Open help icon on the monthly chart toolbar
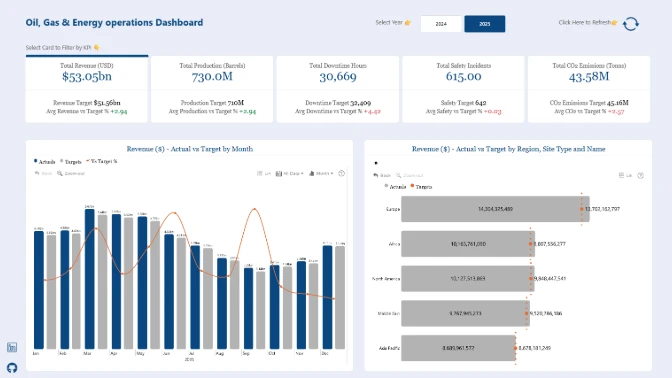 pos(342,173)
